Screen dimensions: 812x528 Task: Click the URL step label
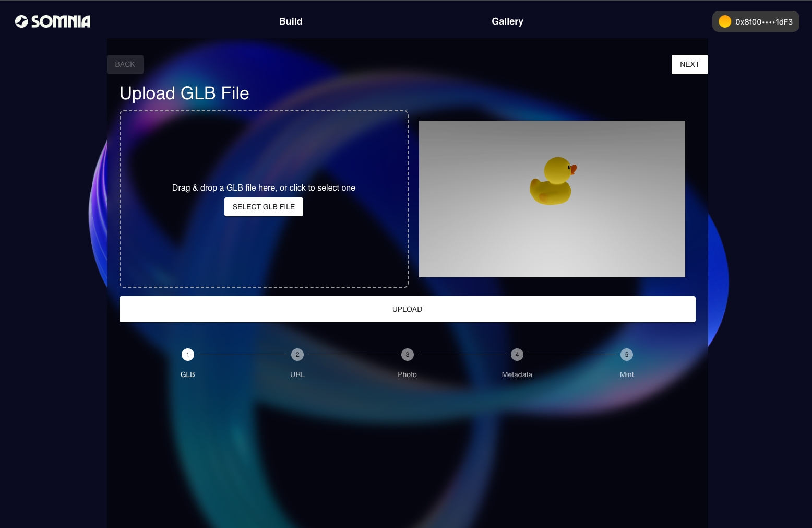[x=297, y=374]
